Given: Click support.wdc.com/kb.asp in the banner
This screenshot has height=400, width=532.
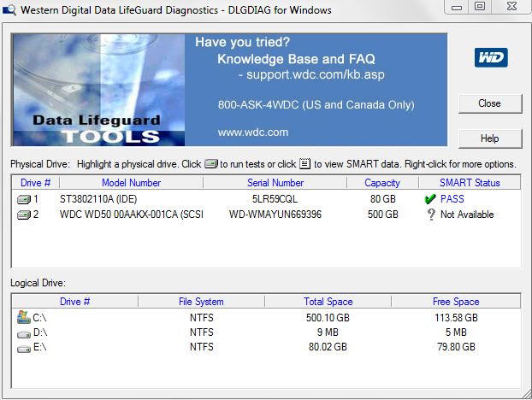Looking at the screenshot, I should [316, 74].
